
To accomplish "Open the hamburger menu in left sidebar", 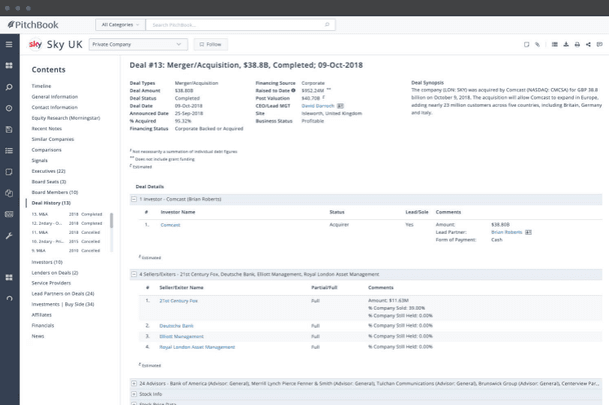I will click(9, 44).
